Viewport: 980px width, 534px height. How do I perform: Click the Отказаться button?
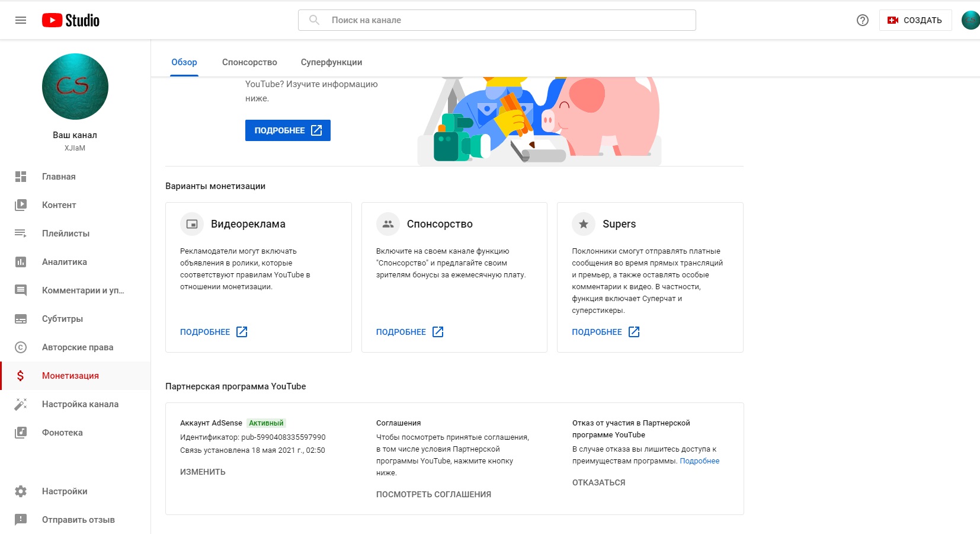point(599,482)
